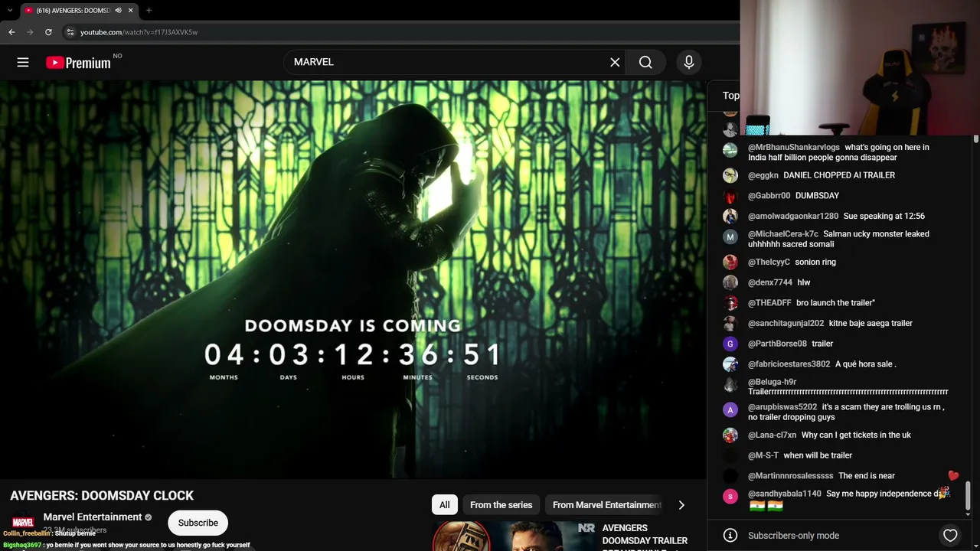
Task: Click the avatar beside @TheIcyyC's message
Action: (x=730, y=262)
